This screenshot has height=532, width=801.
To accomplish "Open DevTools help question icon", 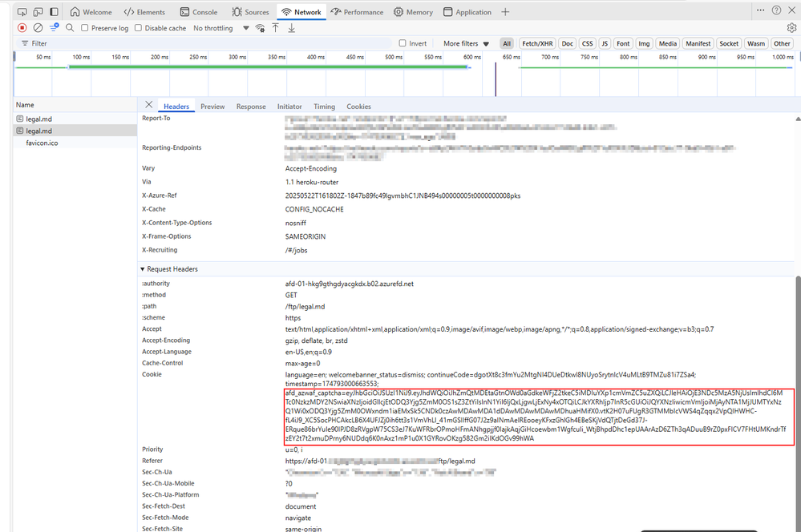I will click(x=776, y=10).
